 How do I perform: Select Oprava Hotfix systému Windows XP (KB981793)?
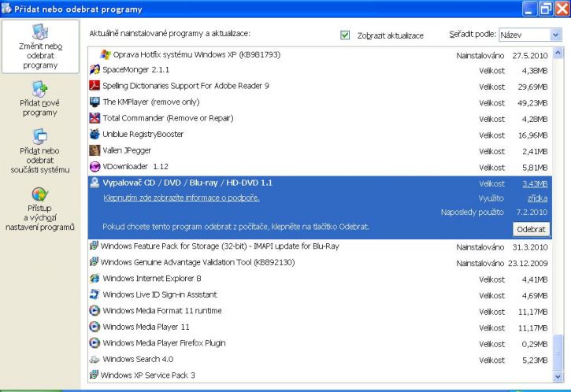pyautogui.click(x=320, y=54)
